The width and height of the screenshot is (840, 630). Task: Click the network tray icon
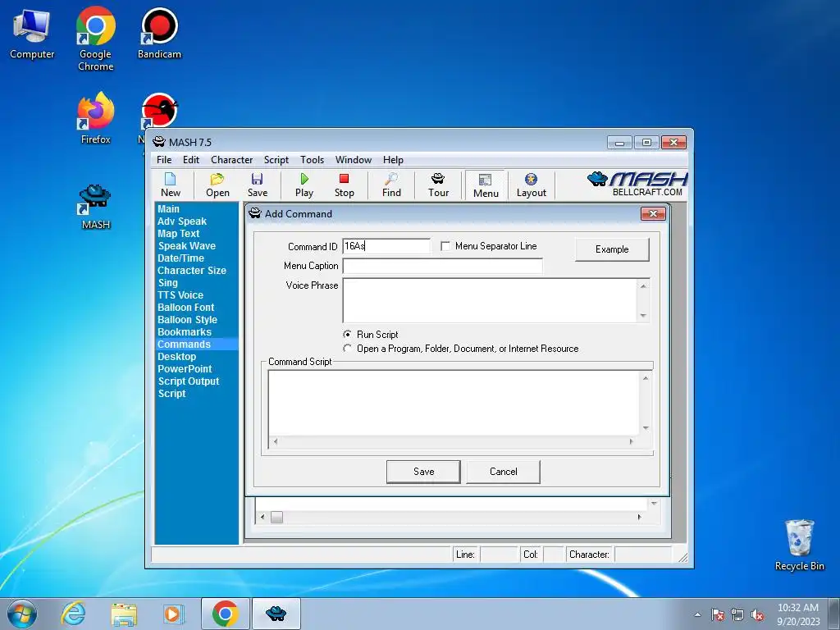click(737, 615)
